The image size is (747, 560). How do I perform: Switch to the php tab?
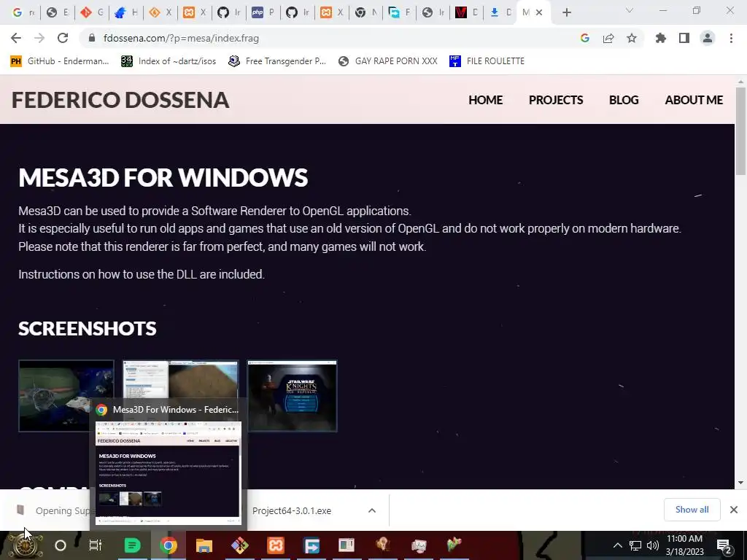(263, 12)
